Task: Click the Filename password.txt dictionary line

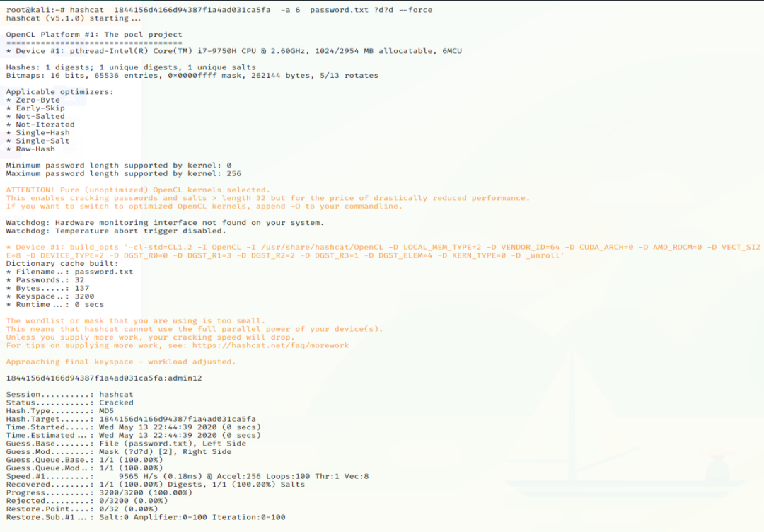Action: [69, 272]
